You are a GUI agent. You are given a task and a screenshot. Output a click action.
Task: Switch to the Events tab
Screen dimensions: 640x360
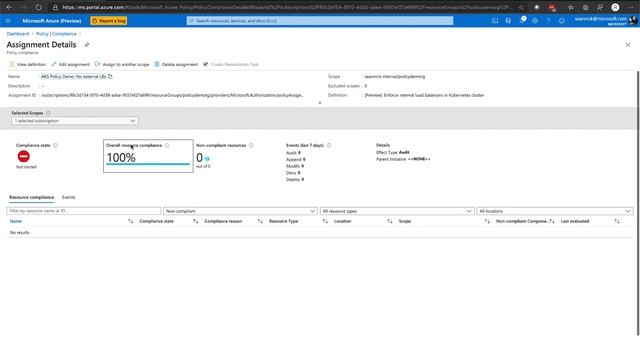point(69,197)
